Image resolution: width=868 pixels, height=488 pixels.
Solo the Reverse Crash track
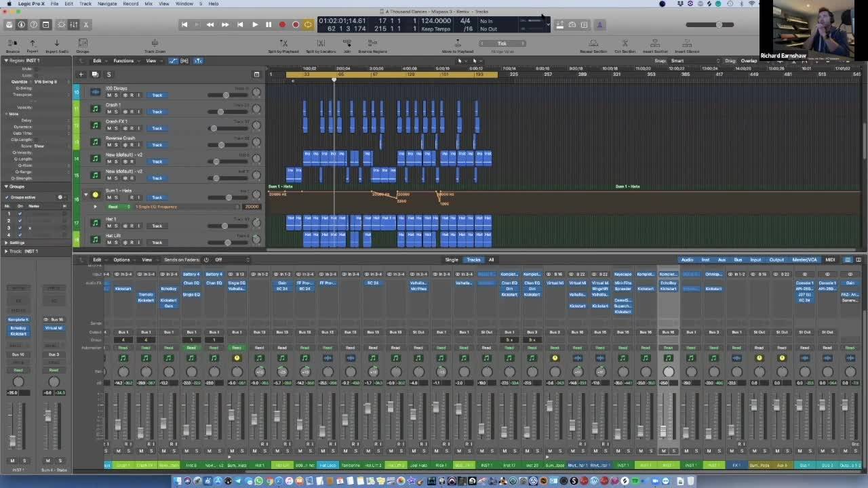116,145
